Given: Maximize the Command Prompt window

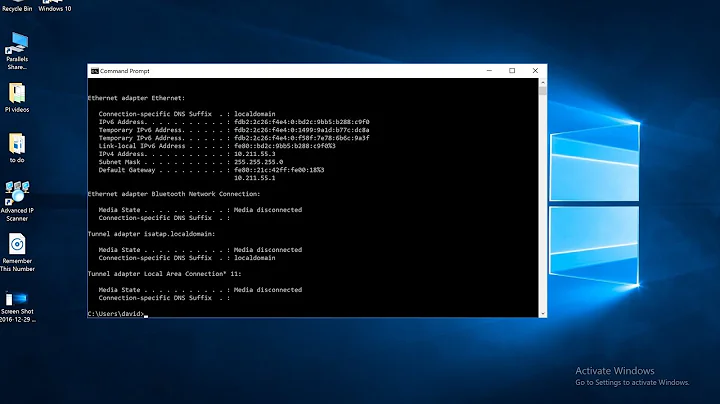Looking at the screenshot, I should pyautogui.click(x=512, y=71).
